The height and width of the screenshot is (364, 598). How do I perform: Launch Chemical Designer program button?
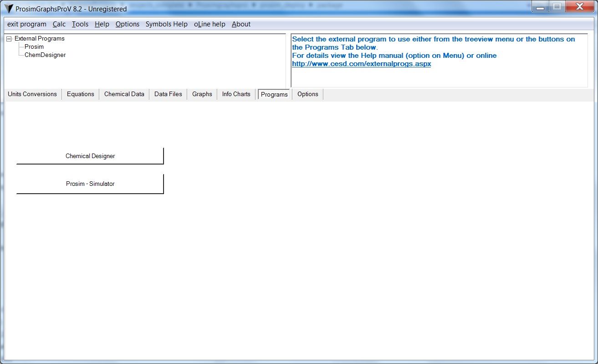tap(90, 156)
